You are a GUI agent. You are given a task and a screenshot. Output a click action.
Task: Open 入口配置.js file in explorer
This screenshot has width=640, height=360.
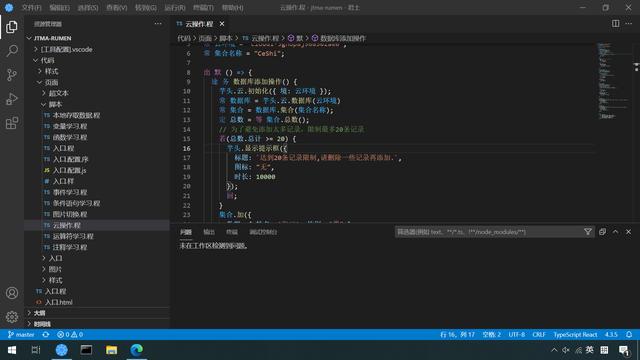point(69,170)
